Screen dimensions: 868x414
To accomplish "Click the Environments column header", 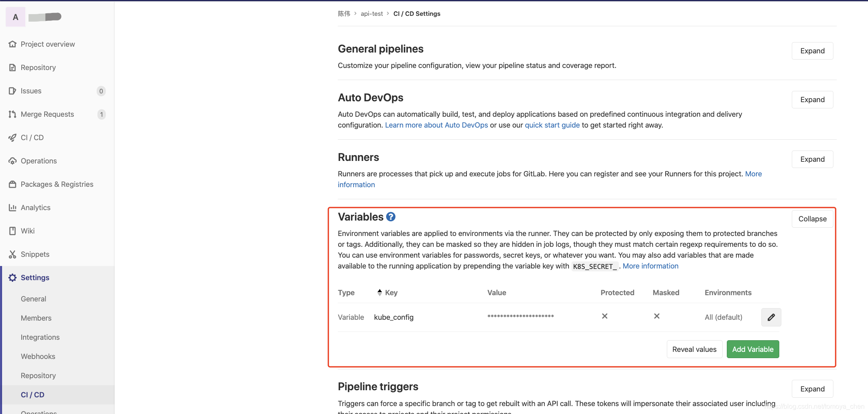I will pyautogui.click(x=728, y=293).
